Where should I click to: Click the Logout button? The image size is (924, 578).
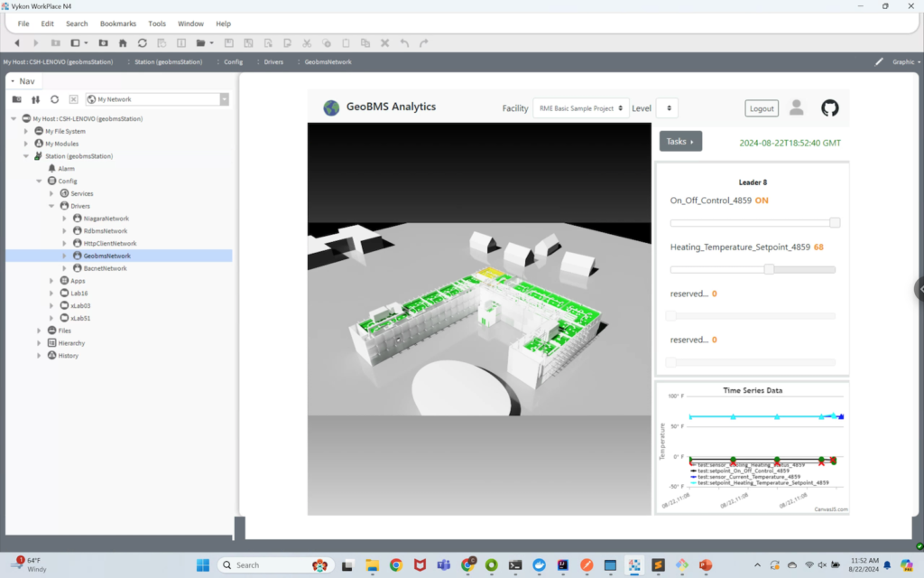point(762,108)
